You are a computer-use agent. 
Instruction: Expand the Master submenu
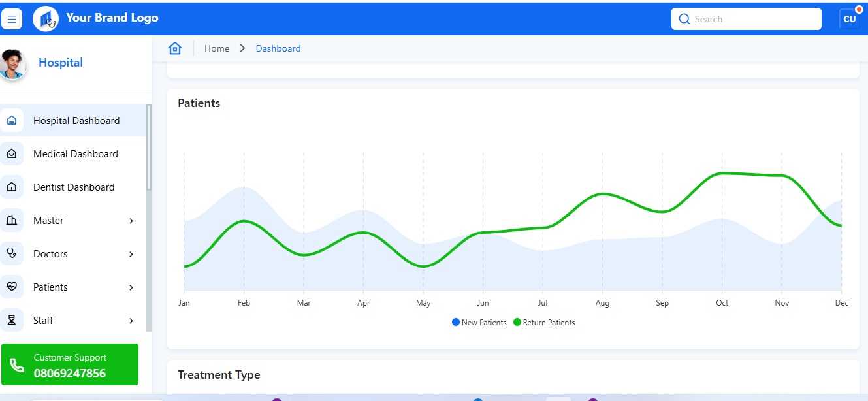click(131, 221)
